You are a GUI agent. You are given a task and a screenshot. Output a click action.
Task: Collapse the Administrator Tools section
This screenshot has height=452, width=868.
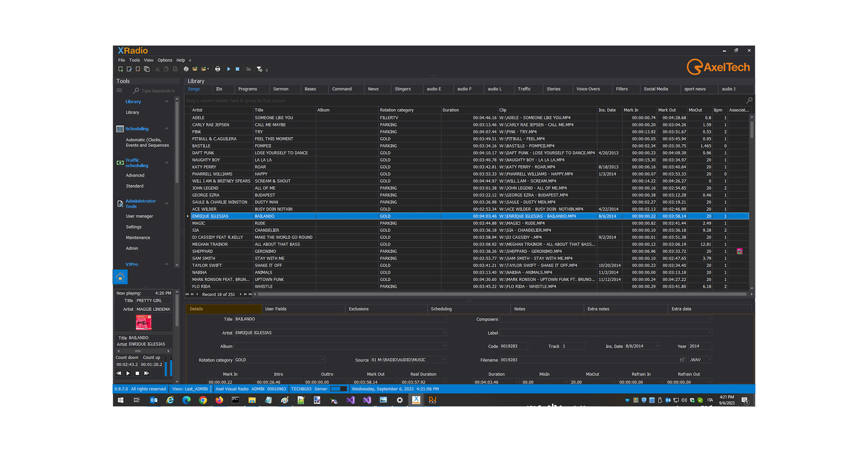coord(167,204)
